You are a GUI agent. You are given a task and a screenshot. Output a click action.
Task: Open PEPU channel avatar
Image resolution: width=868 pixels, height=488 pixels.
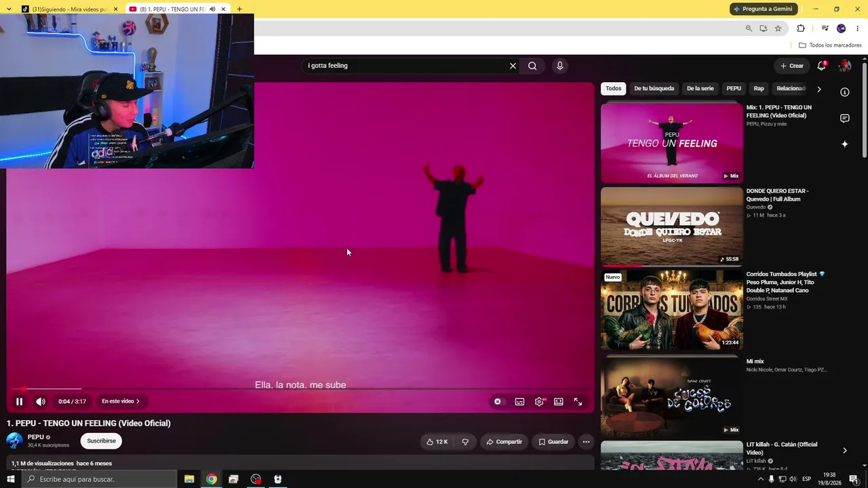click(x=14, y=441)
